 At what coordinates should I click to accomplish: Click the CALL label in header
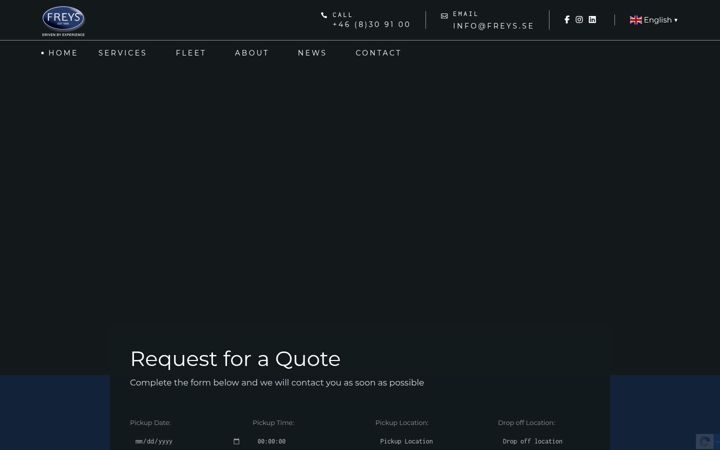point(342,15)
